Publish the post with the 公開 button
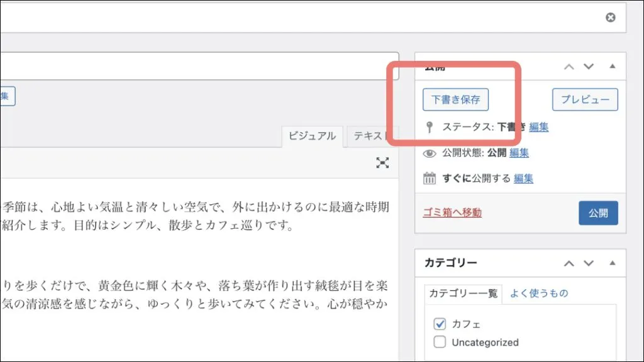Image resolution: width=644 pixels, height=362 pixels. coord(598,213)
